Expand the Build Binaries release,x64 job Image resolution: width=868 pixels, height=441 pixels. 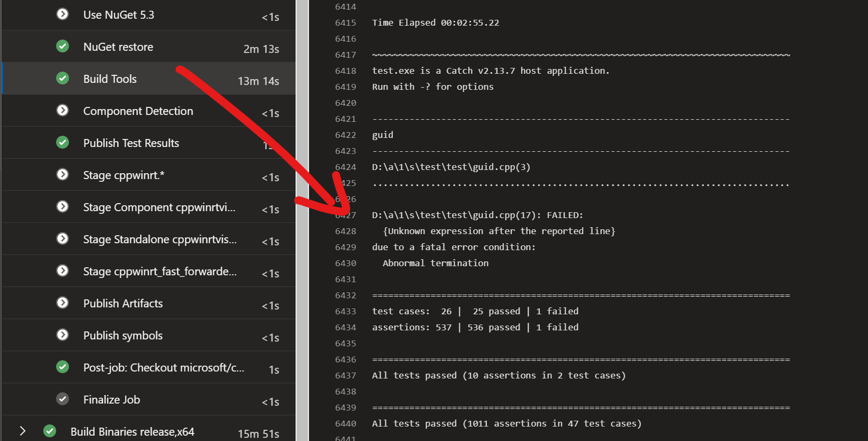tap(22, 431)
